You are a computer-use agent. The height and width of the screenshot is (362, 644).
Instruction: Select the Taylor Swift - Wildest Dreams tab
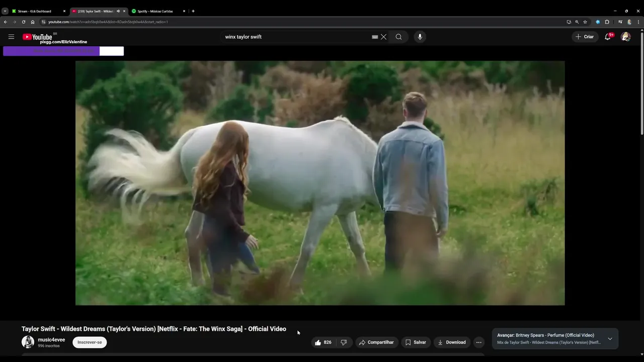tap(95, 11)
